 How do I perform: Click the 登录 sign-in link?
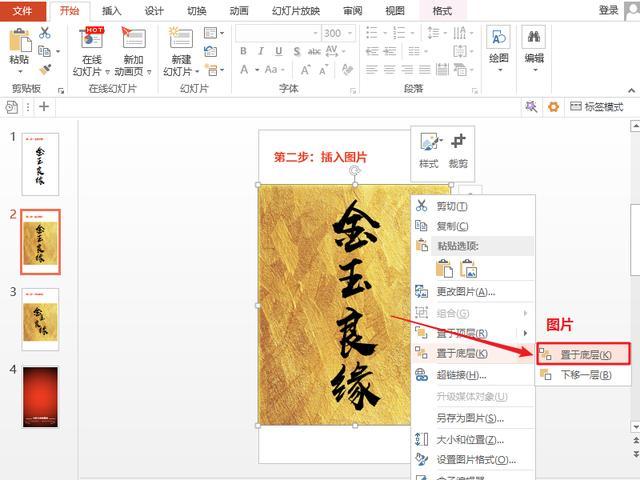[x=608, y=10]
